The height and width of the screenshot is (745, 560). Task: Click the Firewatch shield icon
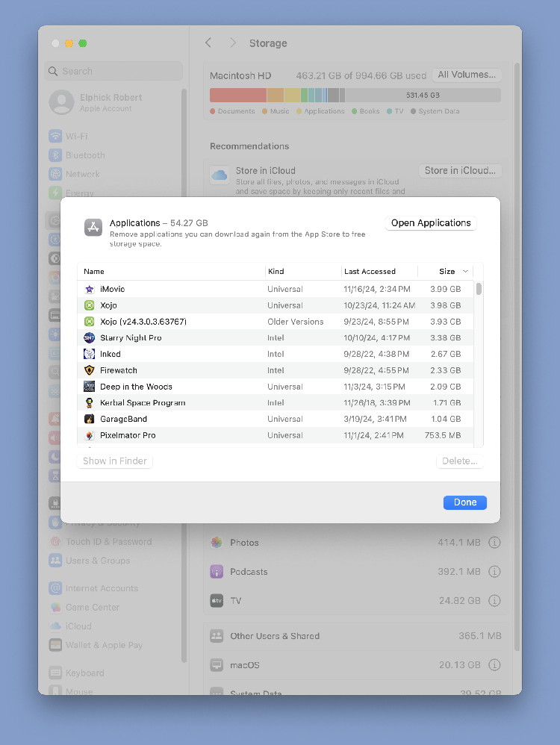[90, 370]
